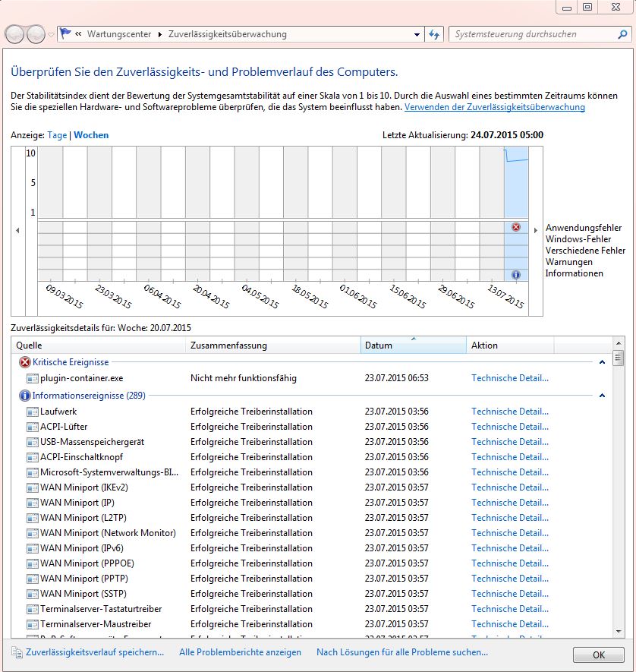Click the icon next to WAN Miniport (IPv6)
Screen dimensions: 636x672
point(32,548)
